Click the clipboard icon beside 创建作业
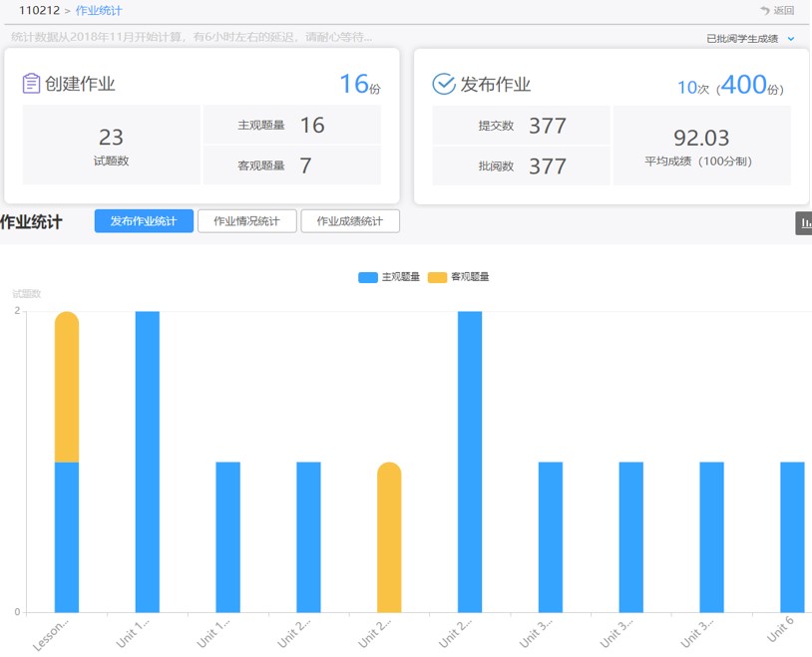 (x=31, y=84)
